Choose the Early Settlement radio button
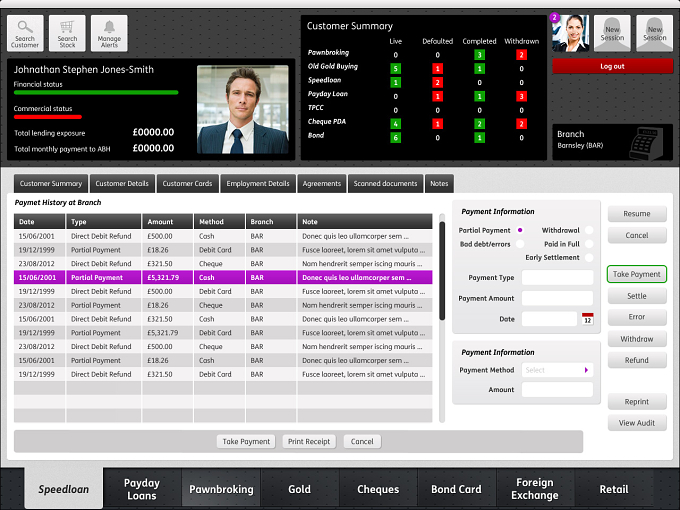Screen dimensions: 680x510 [589, 258]
